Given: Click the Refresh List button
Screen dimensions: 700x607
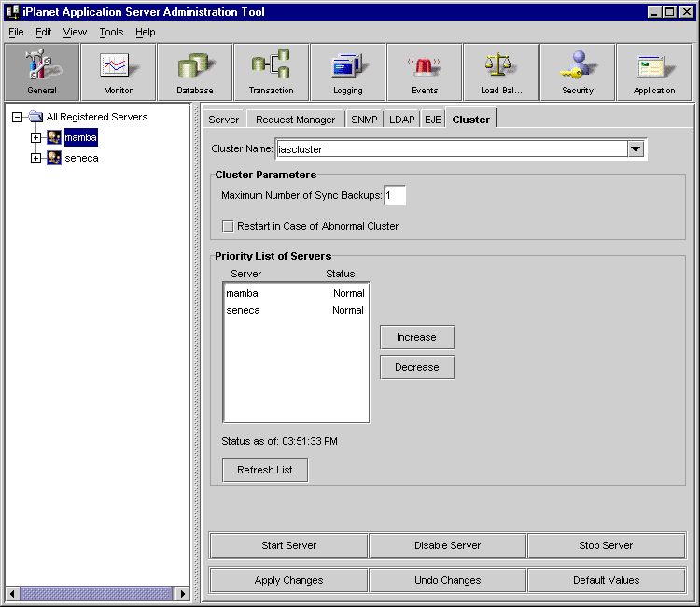Looking at the screenshot, I should pos(265,470).
